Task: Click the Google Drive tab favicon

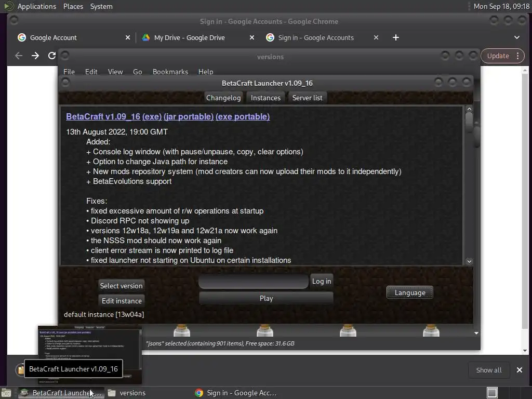Action: 146,37
